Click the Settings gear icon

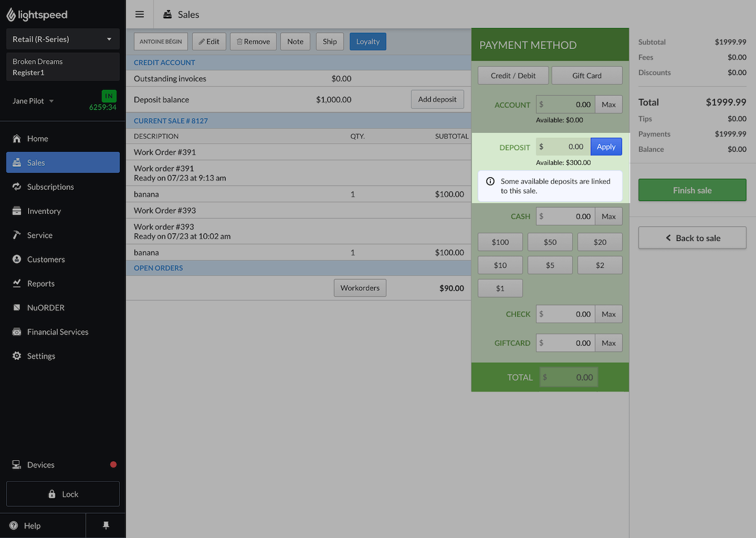17,356
